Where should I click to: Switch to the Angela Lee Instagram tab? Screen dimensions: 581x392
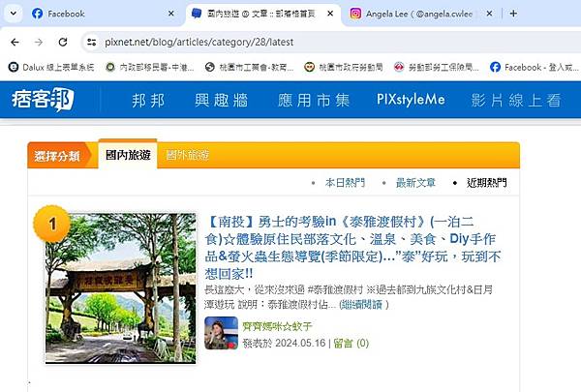(420, 14)
